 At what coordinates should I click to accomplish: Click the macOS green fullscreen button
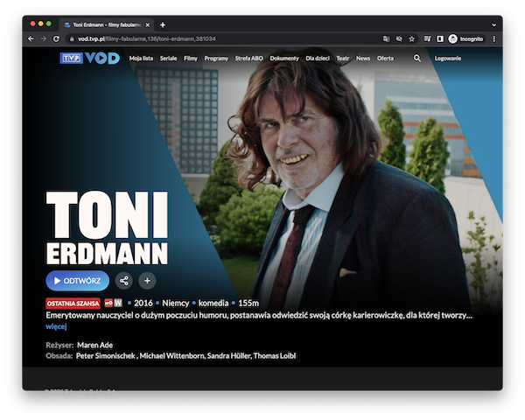(x=49, y=24)
